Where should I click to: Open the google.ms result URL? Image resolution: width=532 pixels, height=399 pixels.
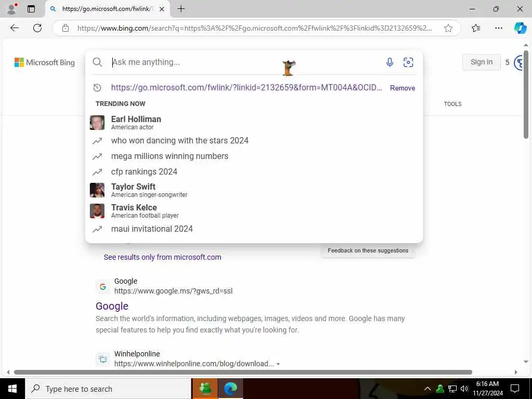(x=174, y=291)
